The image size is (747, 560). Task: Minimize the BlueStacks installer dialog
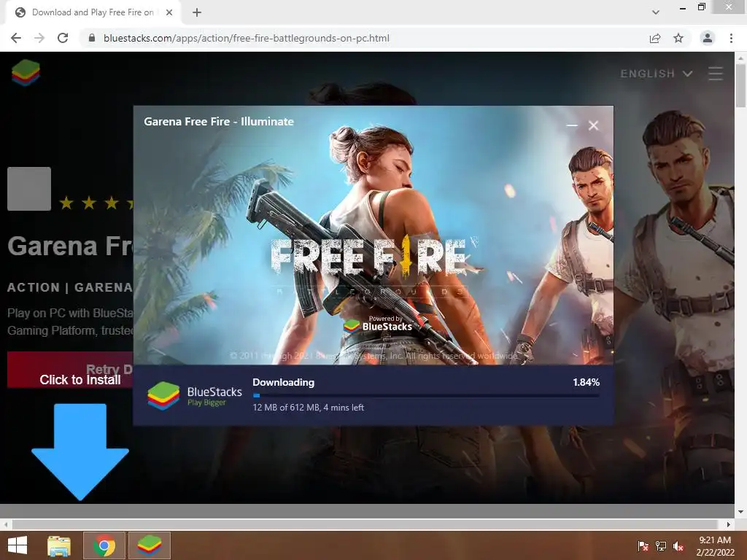coord(572,125)
